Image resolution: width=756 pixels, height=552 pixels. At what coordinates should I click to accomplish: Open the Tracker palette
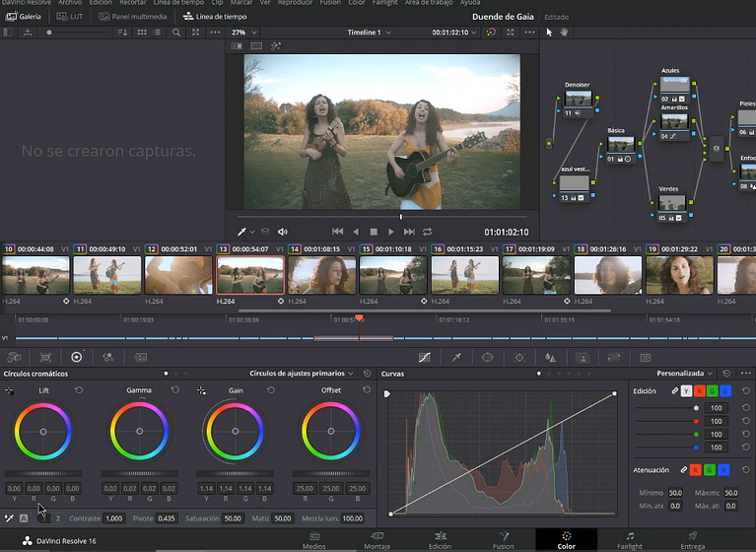tap(519, 357)
